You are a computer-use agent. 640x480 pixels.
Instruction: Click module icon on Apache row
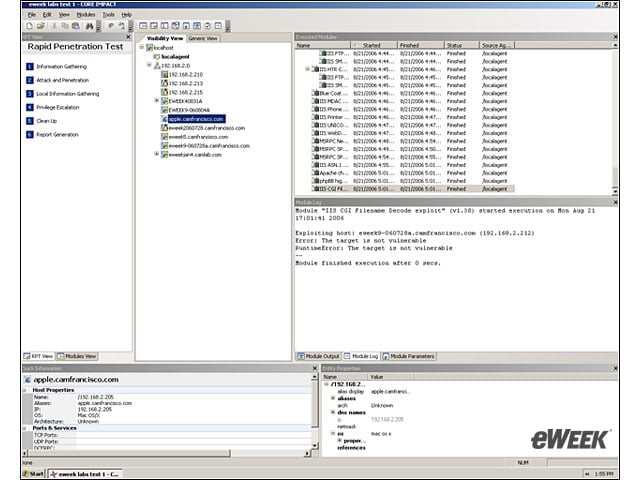pyautogui.click(x=315, y=173)
